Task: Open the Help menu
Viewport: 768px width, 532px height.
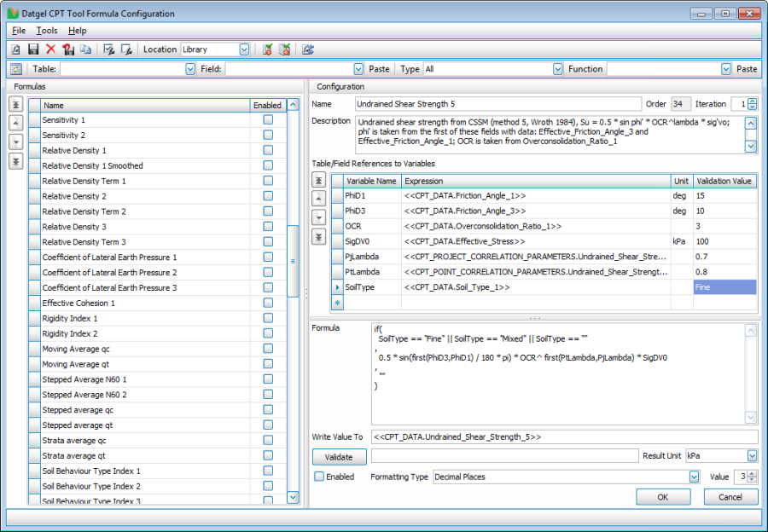Action: tap(78, 31)
